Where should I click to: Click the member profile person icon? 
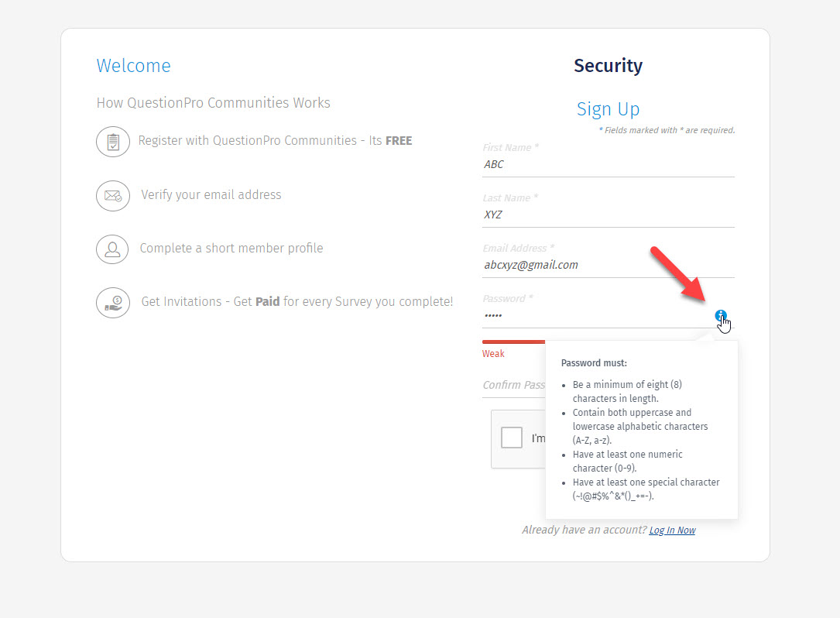click(x=113, y=249)
